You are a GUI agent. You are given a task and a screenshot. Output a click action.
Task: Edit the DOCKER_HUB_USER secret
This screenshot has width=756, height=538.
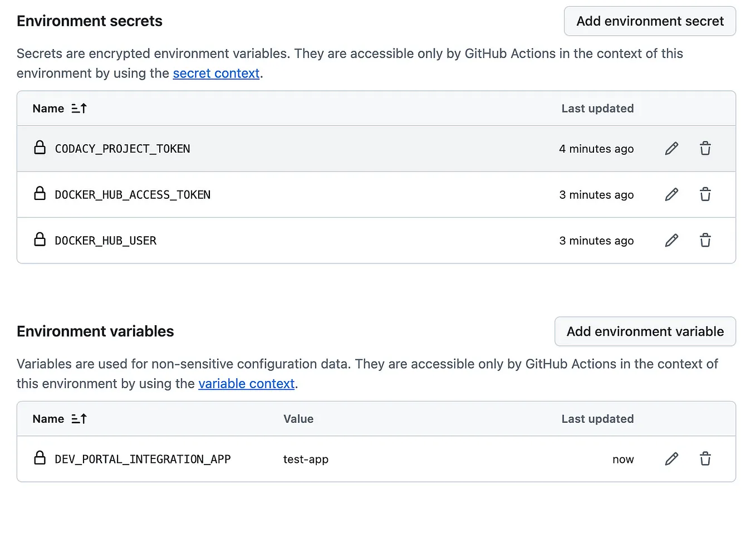[x=671, y=240]
